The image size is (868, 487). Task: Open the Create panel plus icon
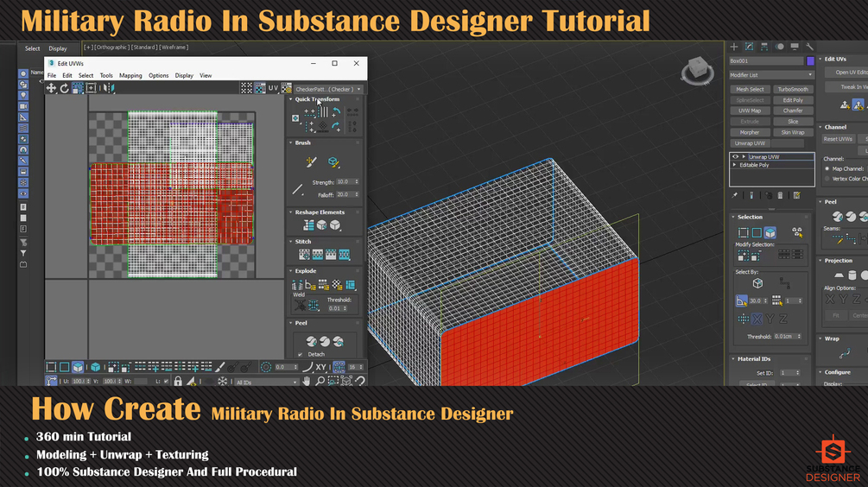pyautogui.click(x=734, y=47)
